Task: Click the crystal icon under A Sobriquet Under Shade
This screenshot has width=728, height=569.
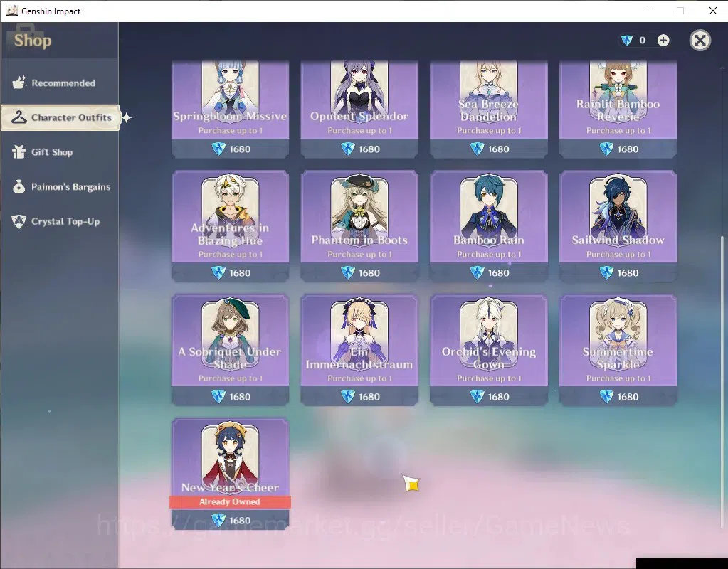Action: (218, 396)
